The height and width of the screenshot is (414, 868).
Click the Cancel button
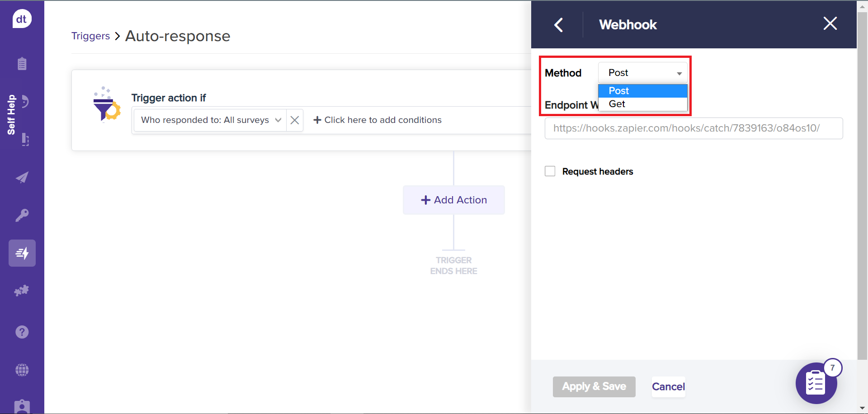tap(668, 387)
